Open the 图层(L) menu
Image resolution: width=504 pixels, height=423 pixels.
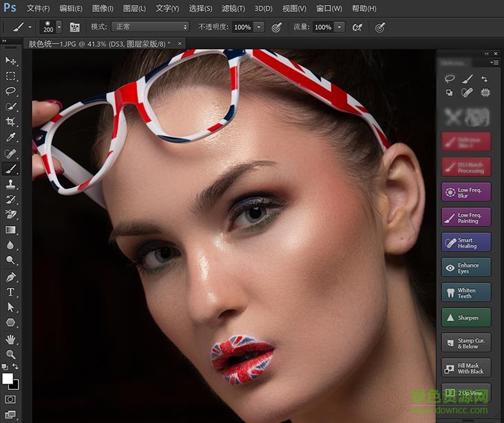pos(134,8)
